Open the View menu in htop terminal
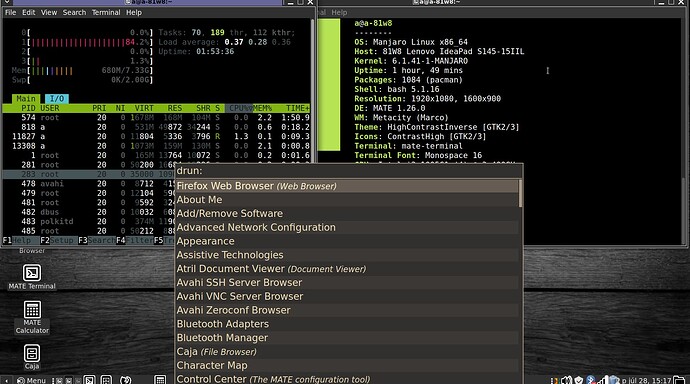Screen dimensions: 690x384 point(49,12)
